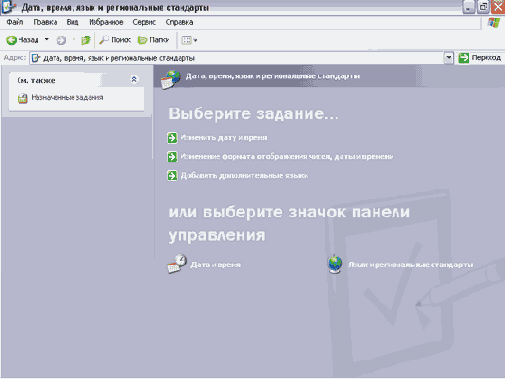Minimize the control panel window
Viewport: 505px width, 379px height.
coord(468,7)
